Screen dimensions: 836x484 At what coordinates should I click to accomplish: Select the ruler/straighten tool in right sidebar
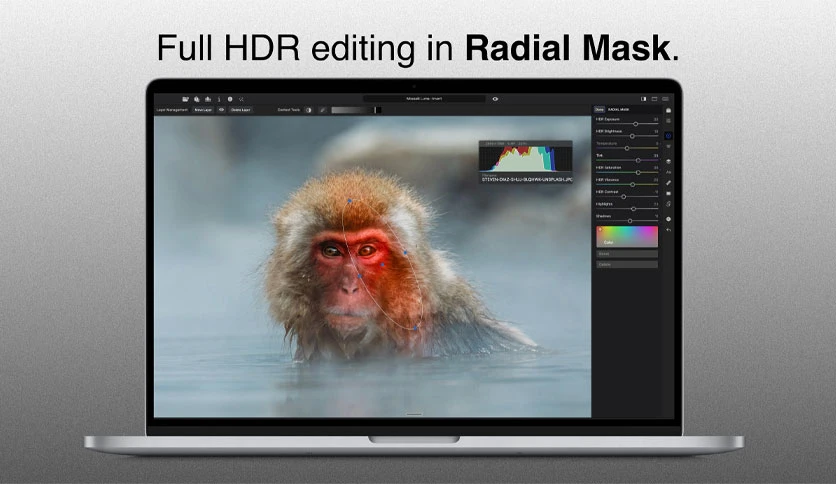pyautogui.click(x=669, y=183)
